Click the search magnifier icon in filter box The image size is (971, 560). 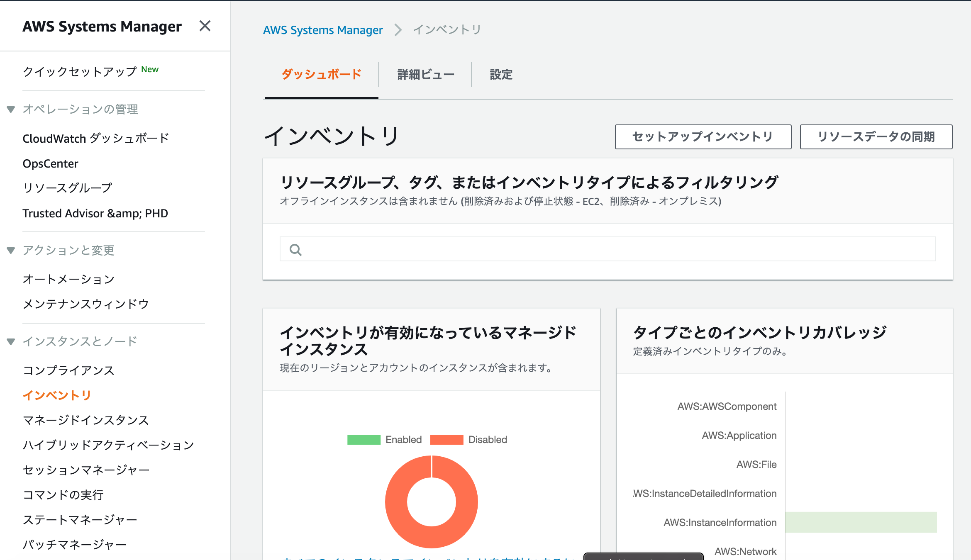coord(295,250)
